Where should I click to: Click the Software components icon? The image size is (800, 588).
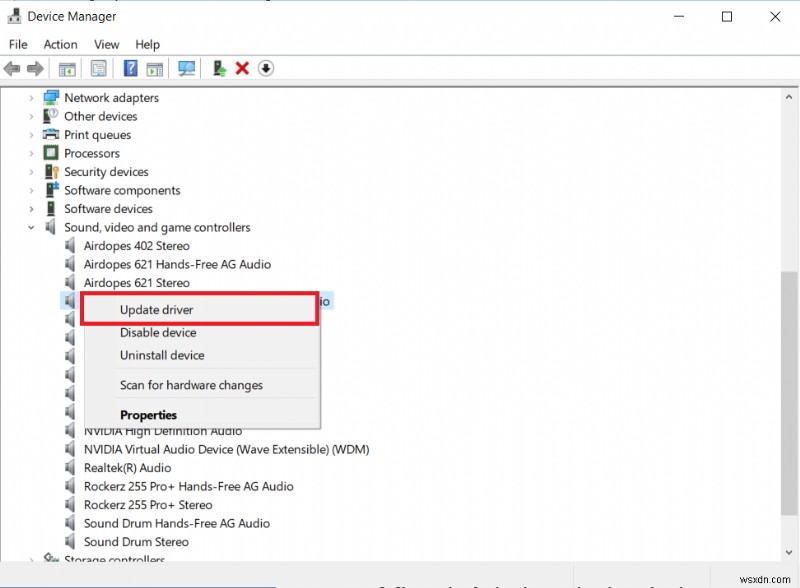tap(52, 190)
